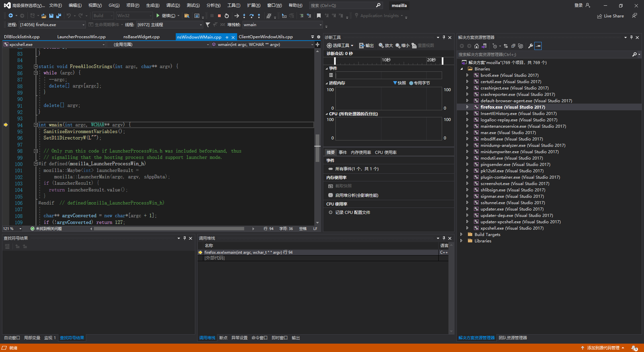Open the Git(G) menu

(114, 5)
